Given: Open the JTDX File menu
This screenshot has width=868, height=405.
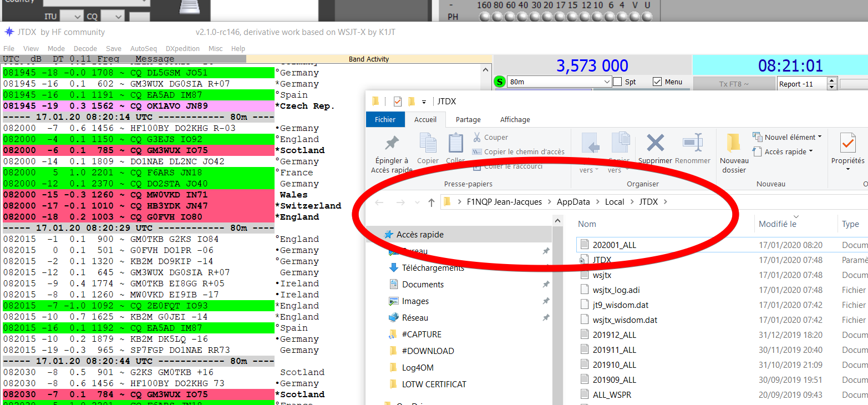Looking at the screenshot, I should (x=9, y=49).
